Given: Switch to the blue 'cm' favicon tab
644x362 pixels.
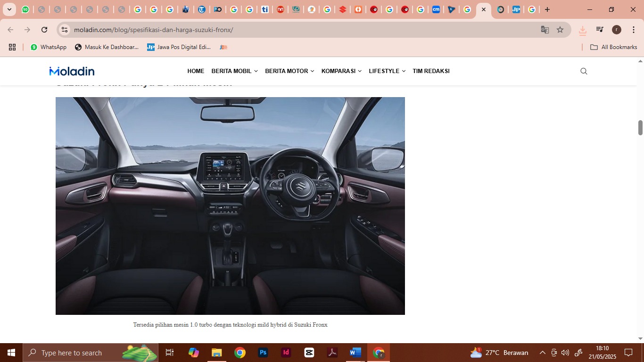Looking at the screenshot, I should (436, 9).
